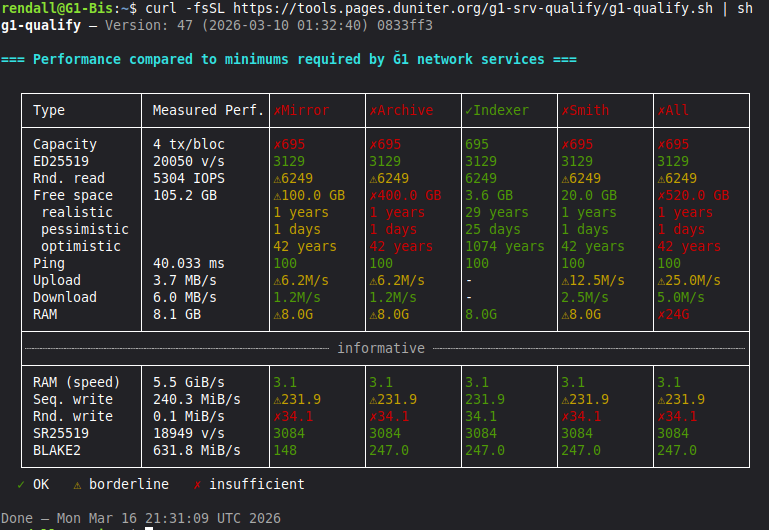The height and width of the screenshot is (530, 769).
Task: Click the Done timestamp line
Action: tap(140, 518)
